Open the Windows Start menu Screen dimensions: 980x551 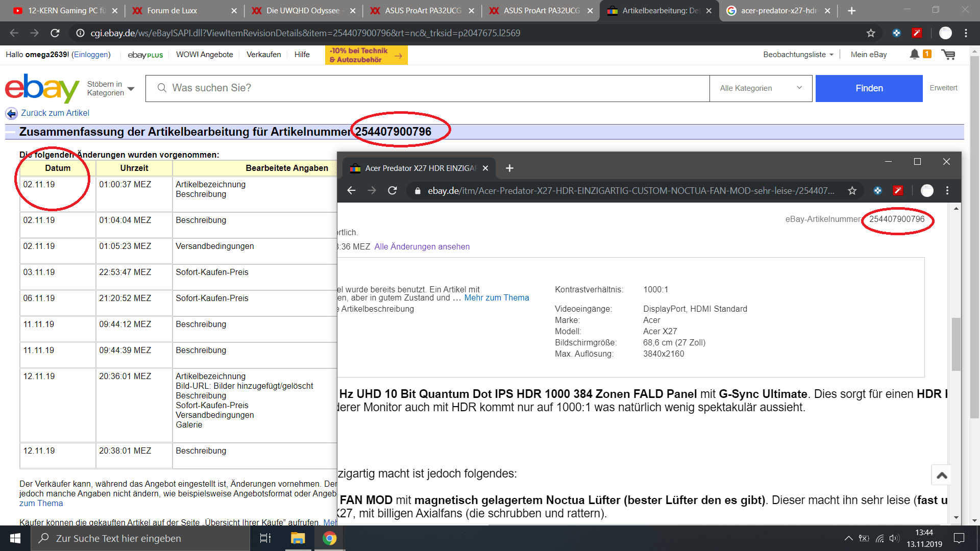[x=15, y=538]
